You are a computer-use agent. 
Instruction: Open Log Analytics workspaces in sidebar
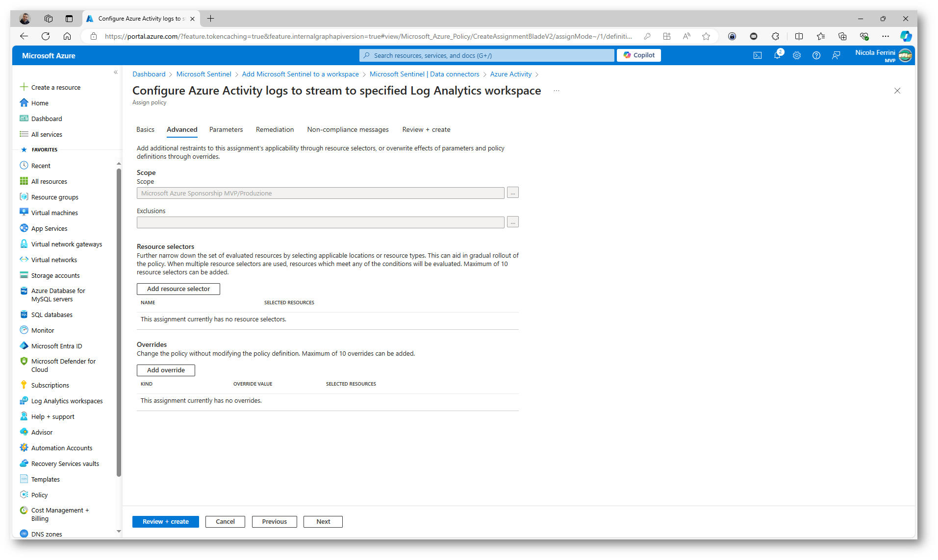(67, 401)
